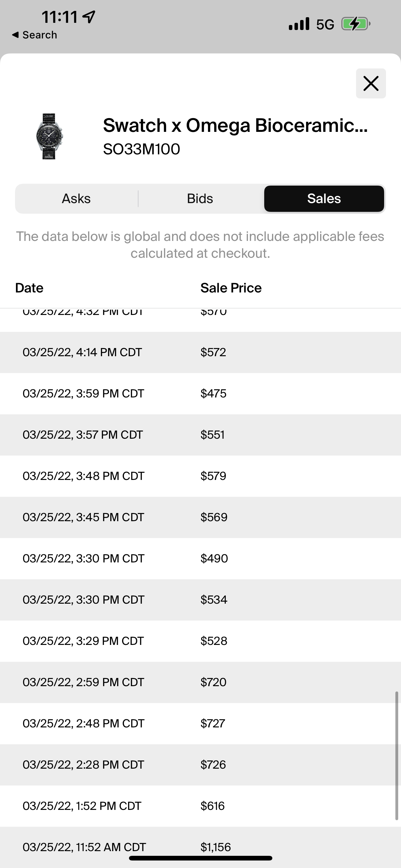The width and height of the screenshot is (401, 868).
Task: Tap the Swatch x Omega Bioceramic title
Action: click(x=235, y=125)
